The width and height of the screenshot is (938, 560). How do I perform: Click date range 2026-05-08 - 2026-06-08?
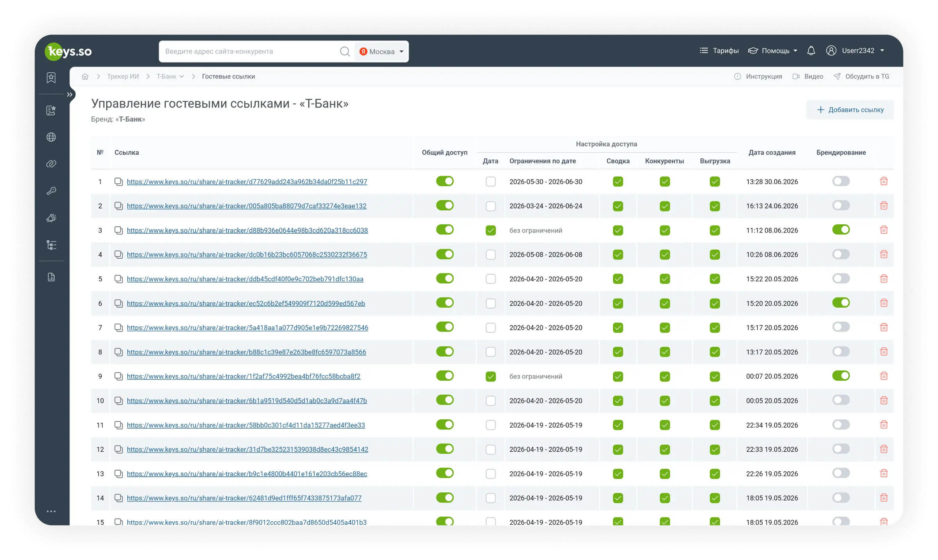(x=546, y=254)
